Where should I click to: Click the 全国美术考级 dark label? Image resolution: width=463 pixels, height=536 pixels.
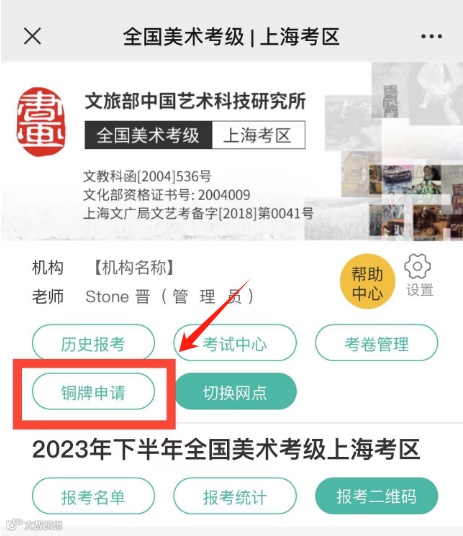point(148,135)
